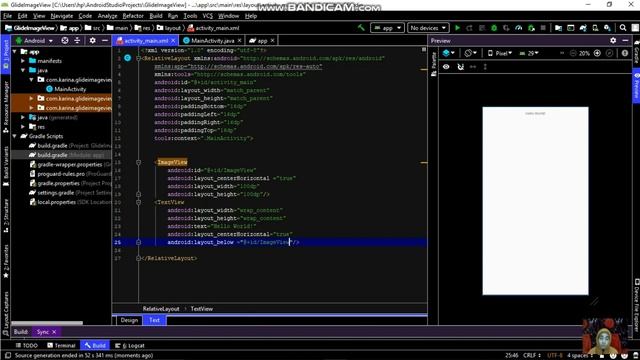Viewport: 640px width, 360px height.
Task: Open the Android project view dropdown
Action: pos(34,40)
